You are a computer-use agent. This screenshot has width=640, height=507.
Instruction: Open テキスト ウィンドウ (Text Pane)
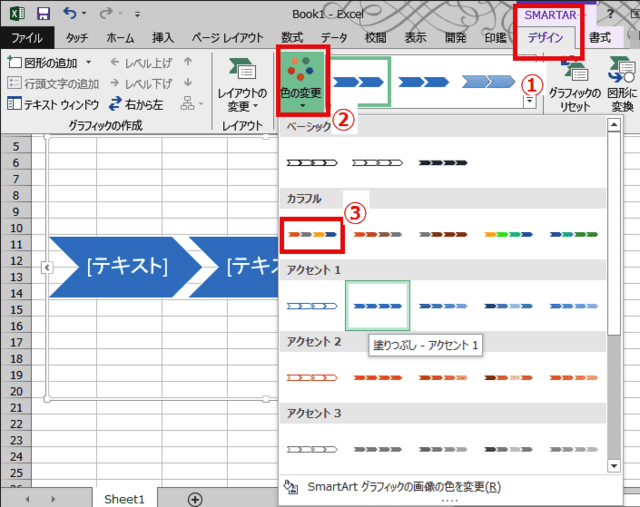pos(53,104)
